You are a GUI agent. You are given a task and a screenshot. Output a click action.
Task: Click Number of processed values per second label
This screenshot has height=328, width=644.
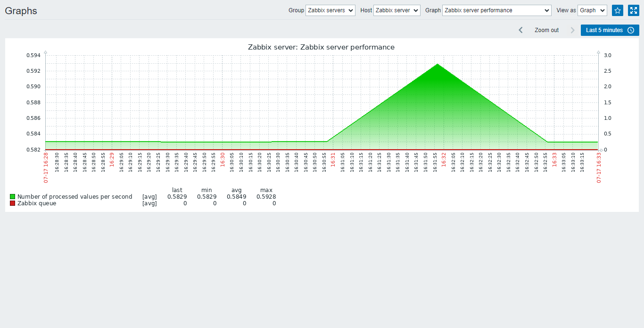click(75, 196)
